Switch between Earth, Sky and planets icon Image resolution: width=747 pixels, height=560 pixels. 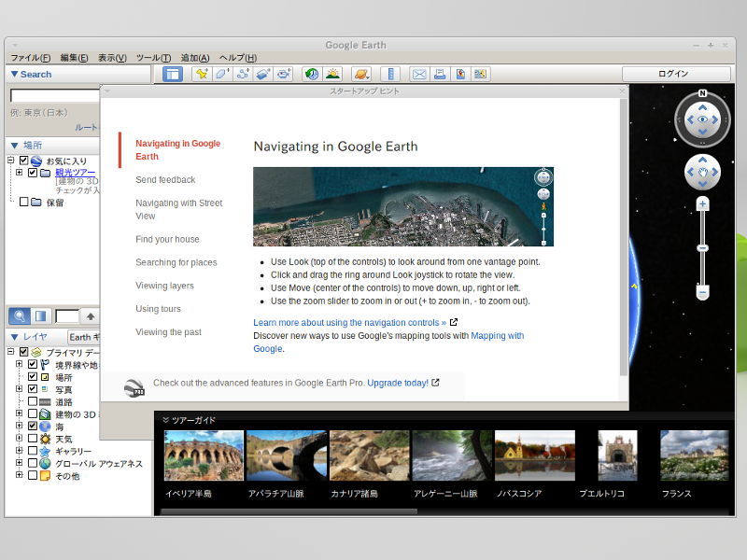361,74
